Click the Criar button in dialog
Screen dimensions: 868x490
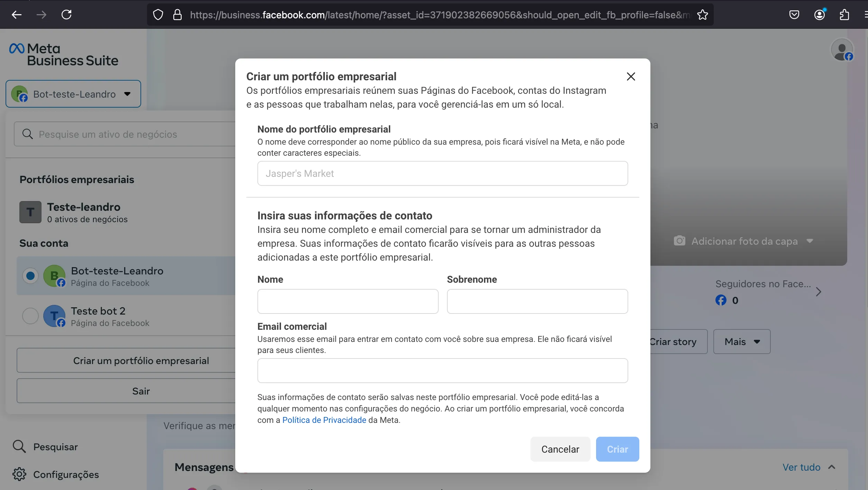point(617,449)
